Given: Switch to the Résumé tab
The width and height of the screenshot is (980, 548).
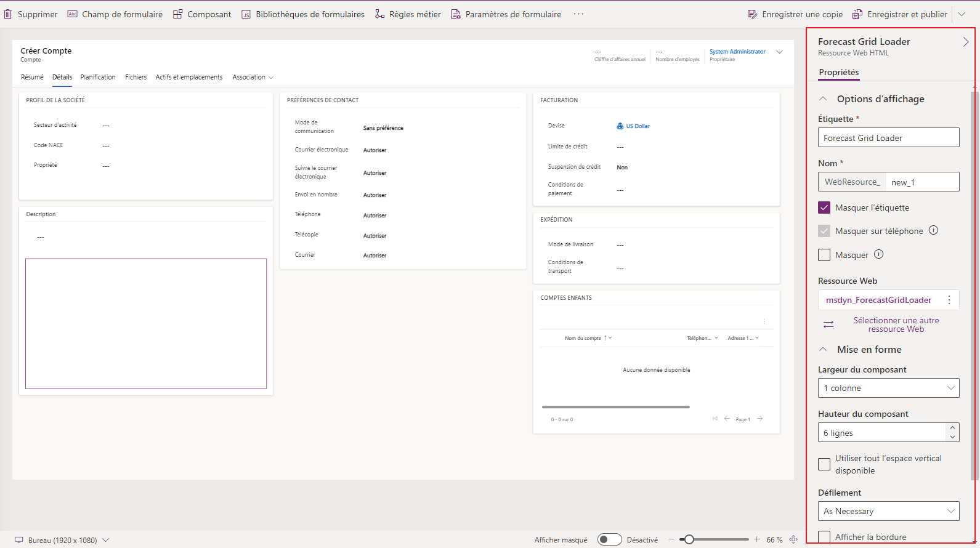Looking at the screenshot, I should click(32, 77).
